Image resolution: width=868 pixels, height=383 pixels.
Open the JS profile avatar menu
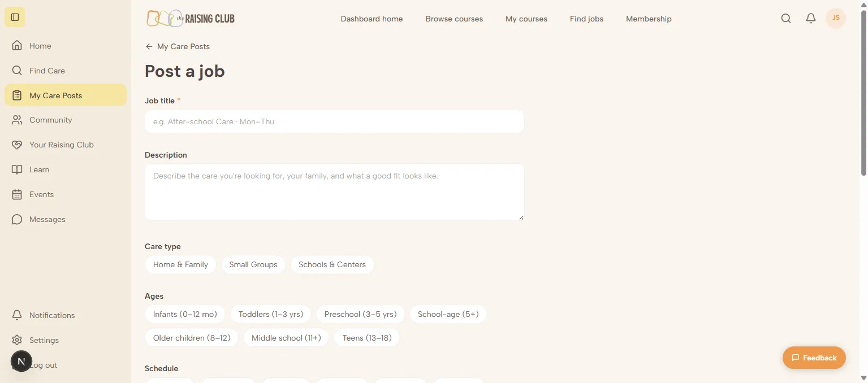point(836,18)
